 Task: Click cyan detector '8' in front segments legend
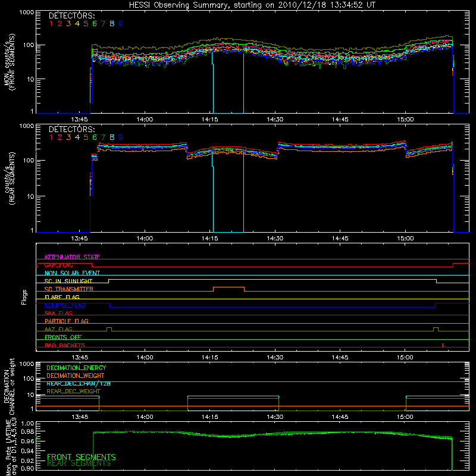[112, 24]
